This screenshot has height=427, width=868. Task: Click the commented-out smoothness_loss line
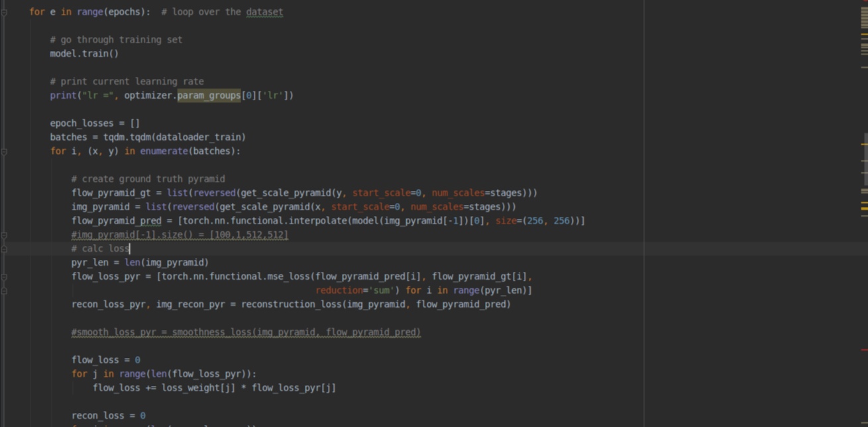pos(246,332)
